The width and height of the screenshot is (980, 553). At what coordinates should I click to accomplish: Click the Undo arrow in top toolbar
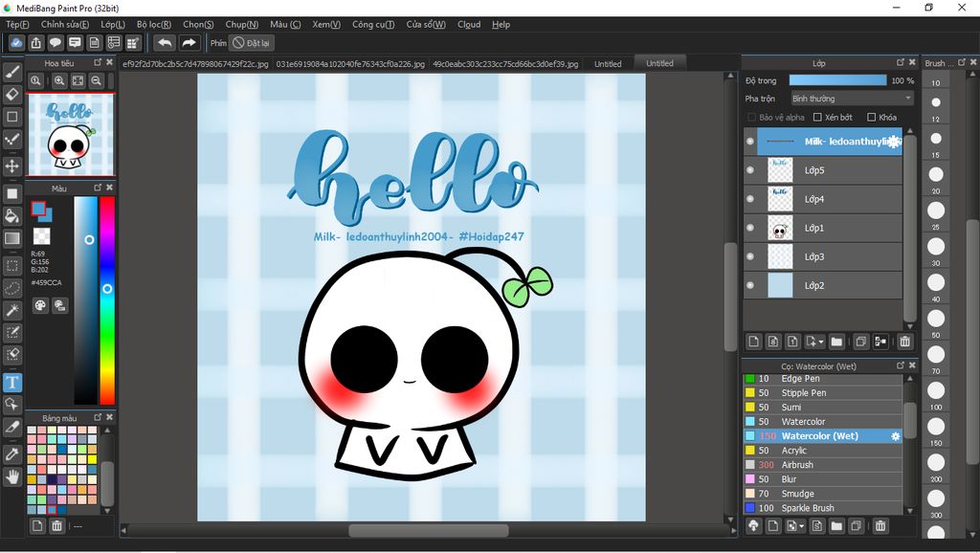165,43
